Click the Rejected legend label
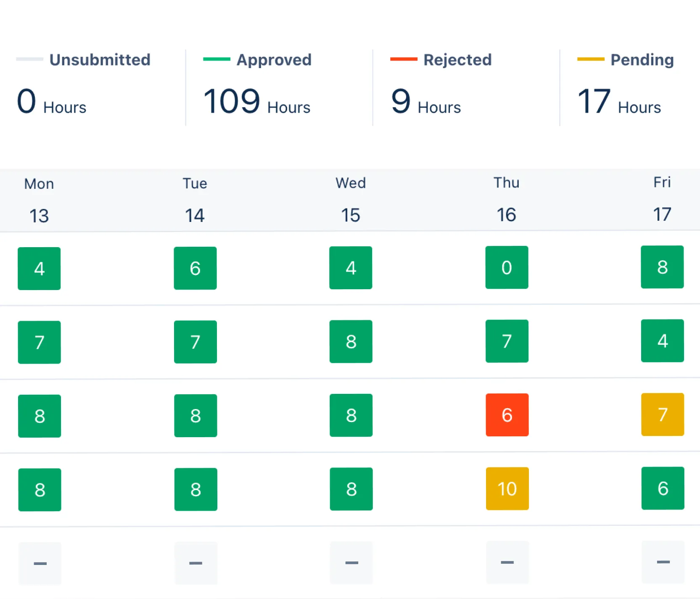 pos(457,60)
